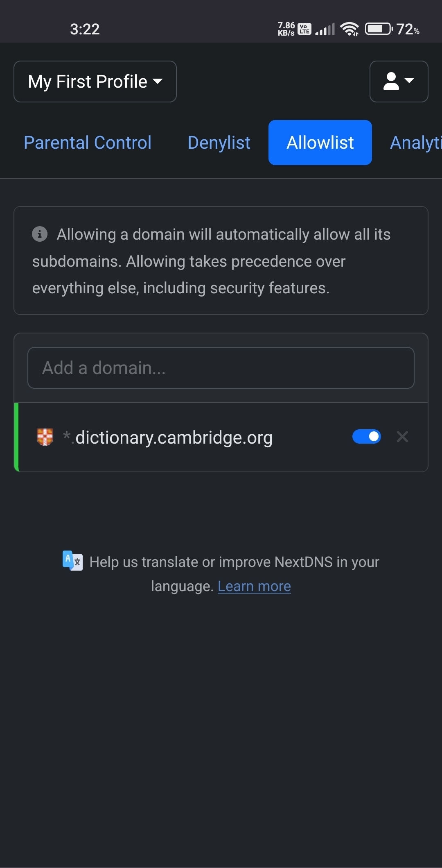Focus the Add a domain field
The height and width of the screenshot is (868, 442).
point(221,368)
